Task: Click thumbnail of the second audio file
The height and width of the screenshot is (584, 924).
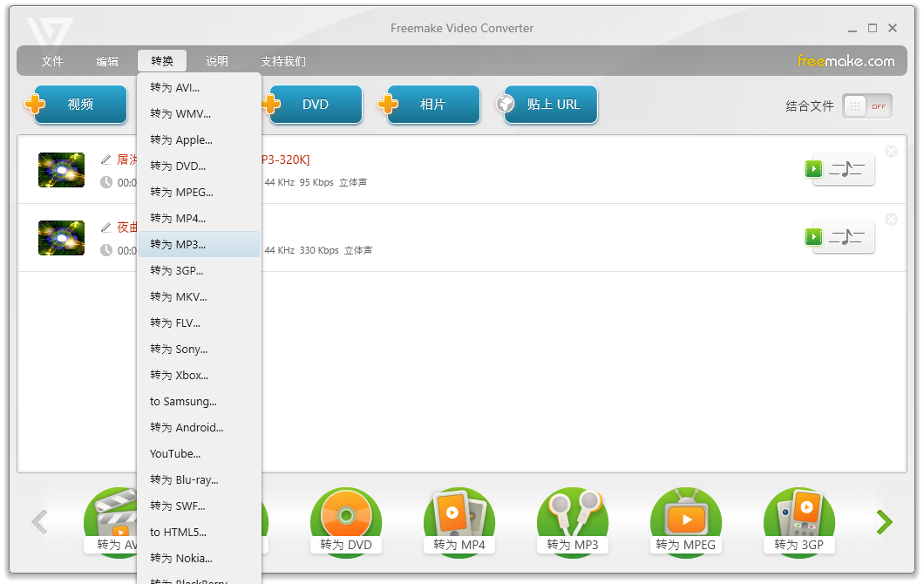Action: [x=61, y=238]
